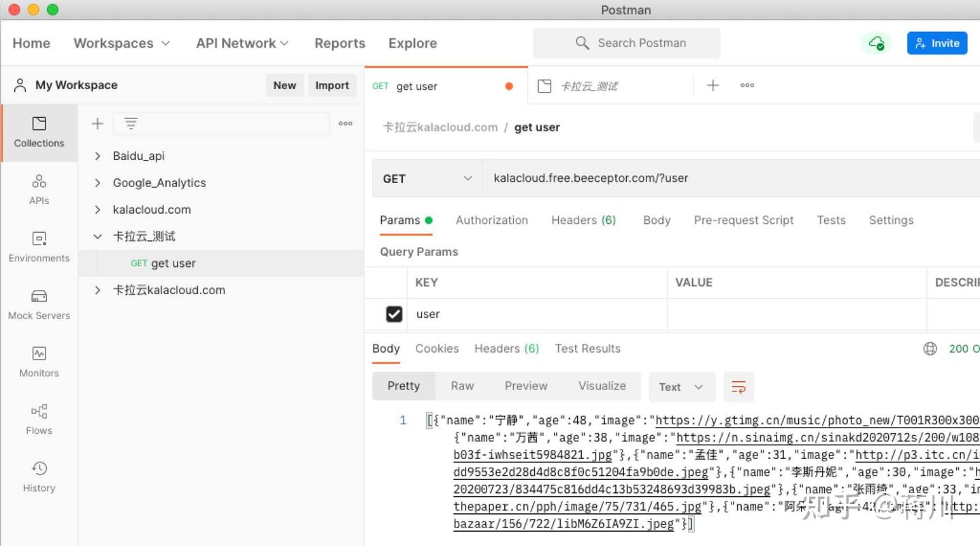The width and height of the screenshot is (980, 546).
Task: Switch to the Raw response view
Action: pos(462,385)
